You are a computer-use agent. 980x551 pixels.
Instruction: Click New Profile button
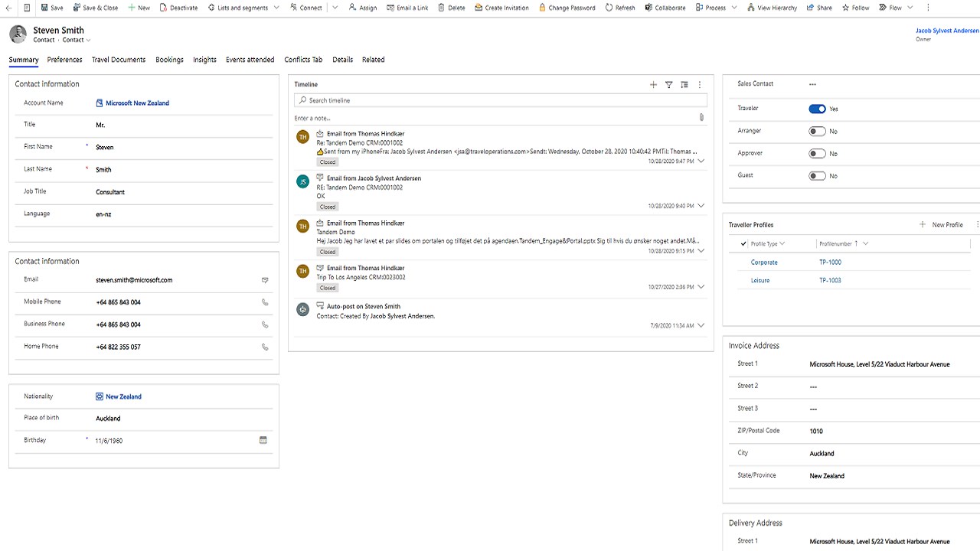[941, 225]
